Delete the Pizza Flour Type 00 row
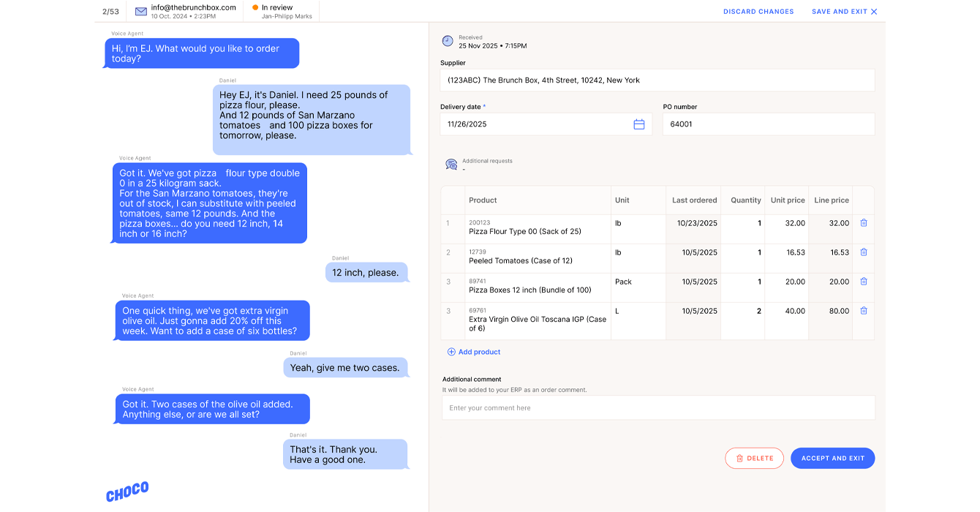980x512 pixels. click(863, 223)
